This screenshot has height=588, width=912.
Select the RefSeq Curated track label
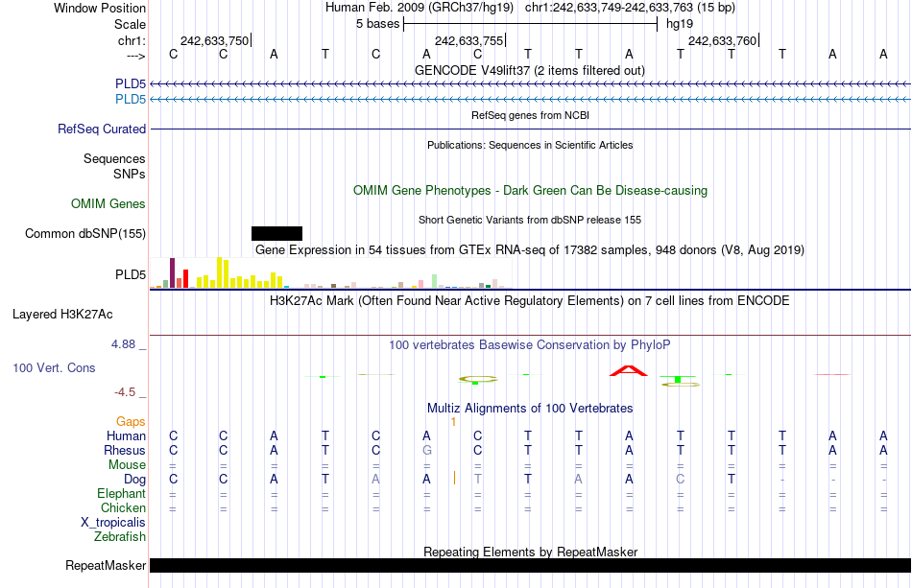point(102,129)
